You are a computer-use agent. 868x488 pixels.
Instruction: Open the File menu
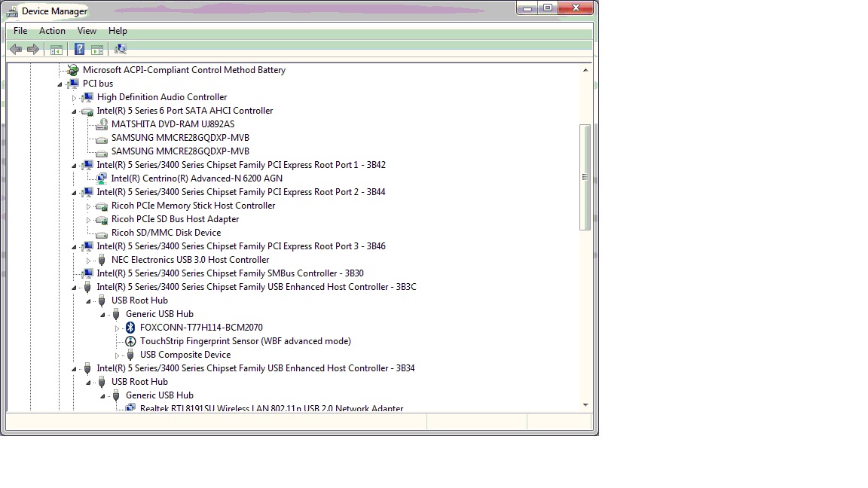click(20, 31)
